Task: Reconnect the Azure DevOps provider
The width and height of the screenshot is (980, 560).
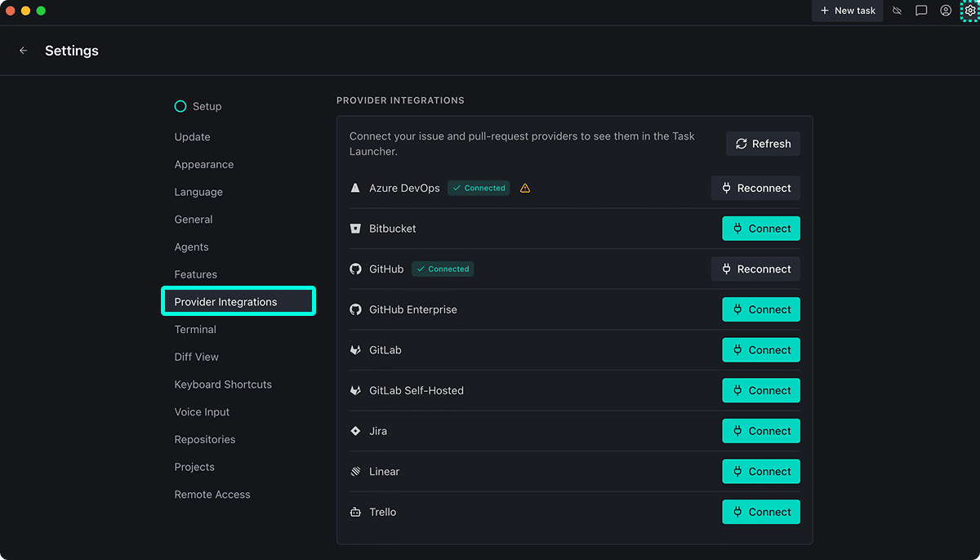Action: point(755,188)
